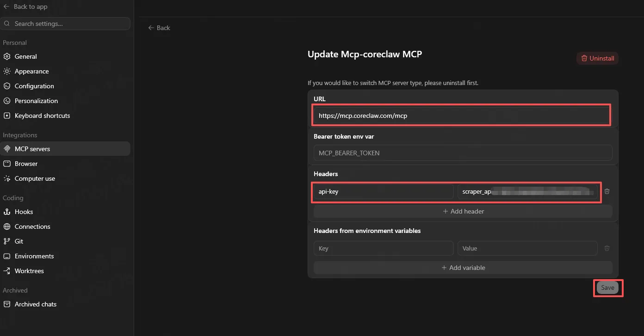
Task: Click the Headers from environment variables label
Action: pyautogui.click(x=367, y=231)
